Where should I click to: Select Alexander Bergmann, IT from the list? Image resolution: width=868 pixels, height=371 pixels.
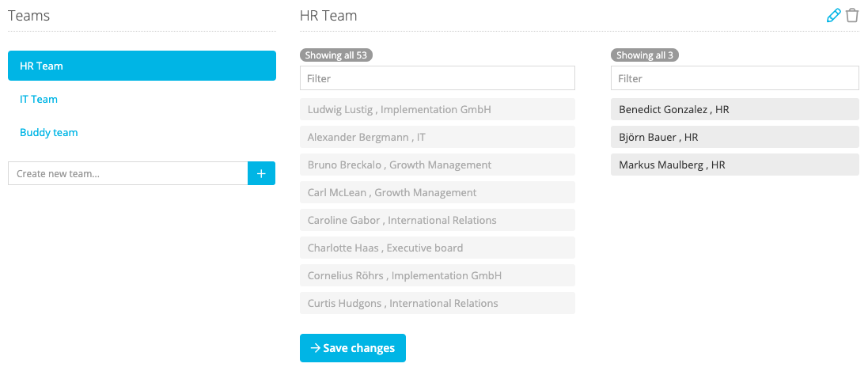click(x=438, y=137)
